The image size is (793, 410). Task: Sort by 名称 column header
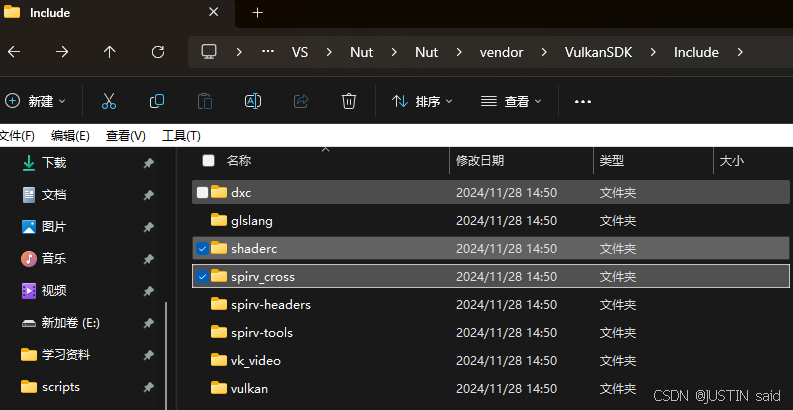(x=239, y=161)
